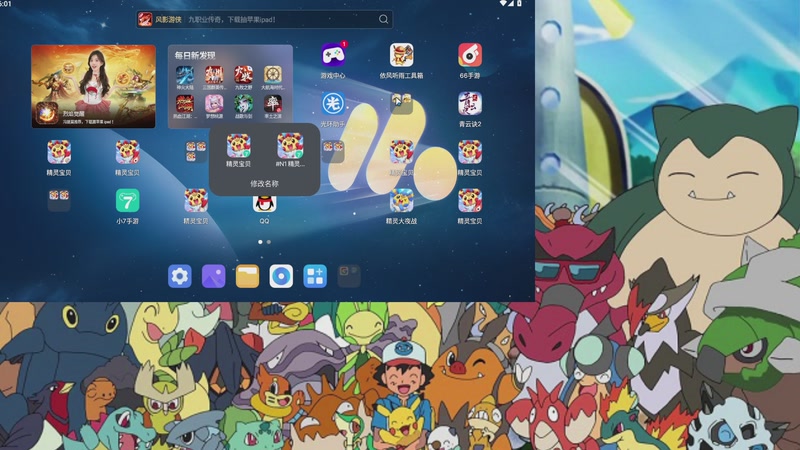Viewport: 800px width, 450px height.
Task: Launch the 游戏中心 gamepad app
Action: pos(333,55)
